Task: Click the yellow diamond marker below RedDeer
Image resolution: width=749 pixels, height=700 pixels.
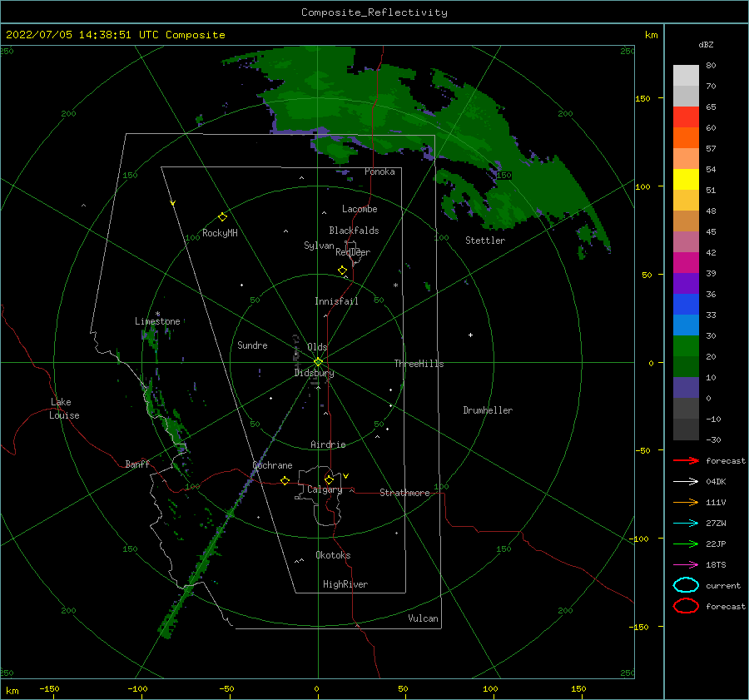Action: click(x=342, y=271)
